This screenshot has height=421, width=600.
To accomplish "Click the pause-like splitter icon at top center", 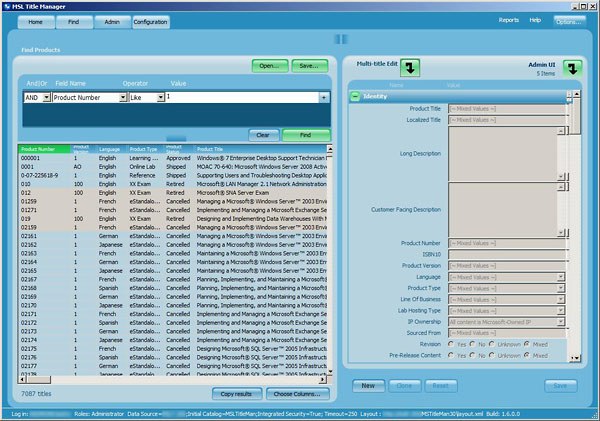I will point(341,39).
